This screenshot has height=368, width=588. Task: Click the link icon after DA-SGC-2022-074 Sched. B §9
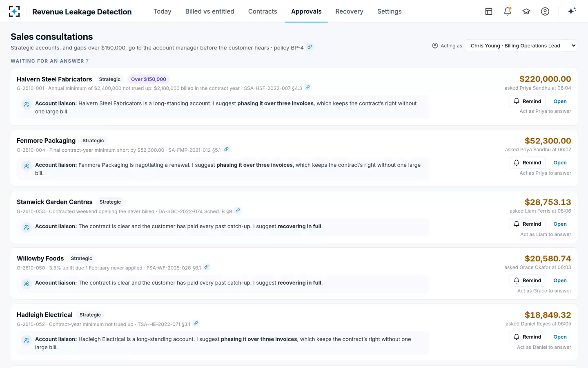tap(238, 211)
